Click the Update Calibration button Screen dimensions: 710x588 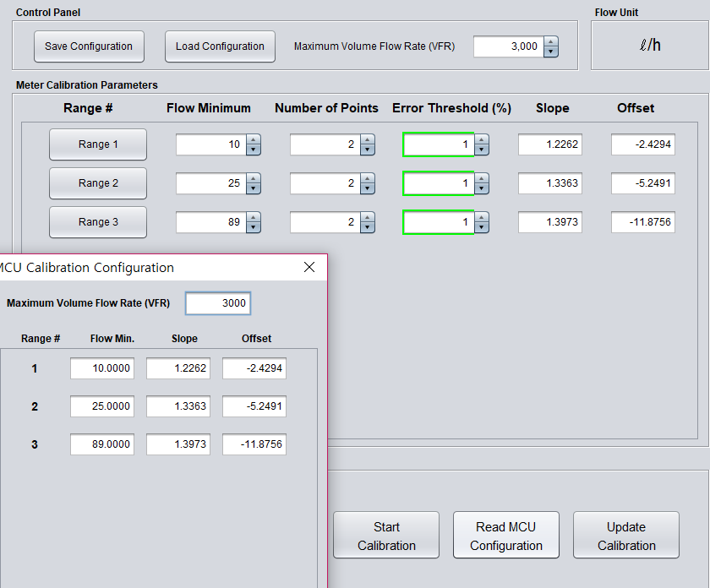626,535
